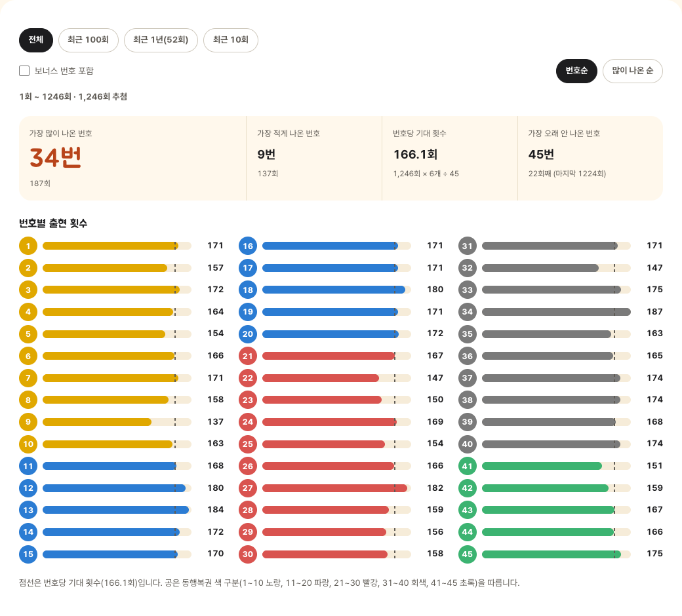Click the frequency bar for number 27
Image resolution: width=682 pixels, height=616 pixels.
(336, 488)
